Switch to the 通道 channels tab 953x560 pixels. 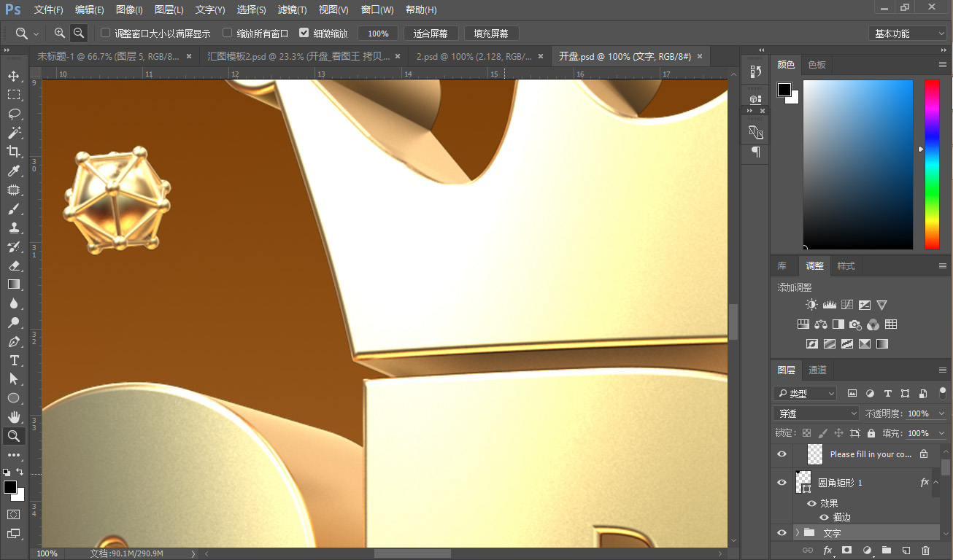tap(817, 370)
